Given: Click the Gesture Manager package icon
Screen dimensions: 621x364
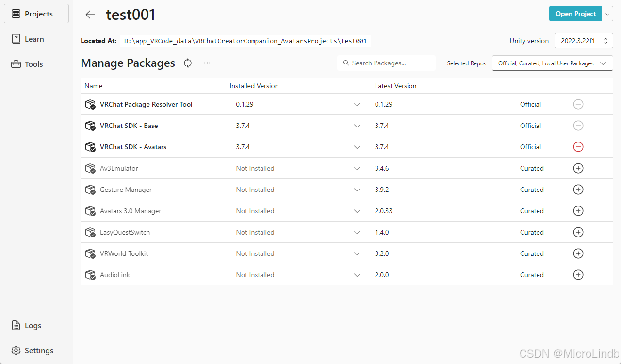Looking at the screenshot, I should [90, 190].
